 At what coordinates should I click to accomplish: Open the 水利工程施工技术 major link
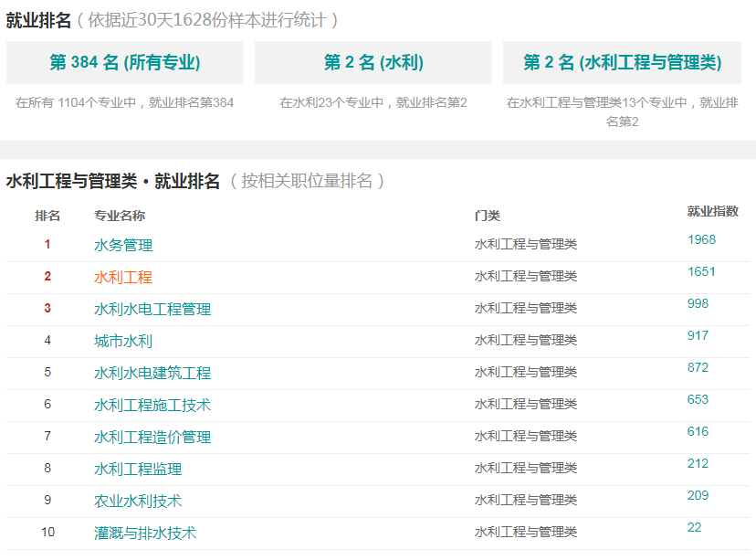click(x=152, y=405)
